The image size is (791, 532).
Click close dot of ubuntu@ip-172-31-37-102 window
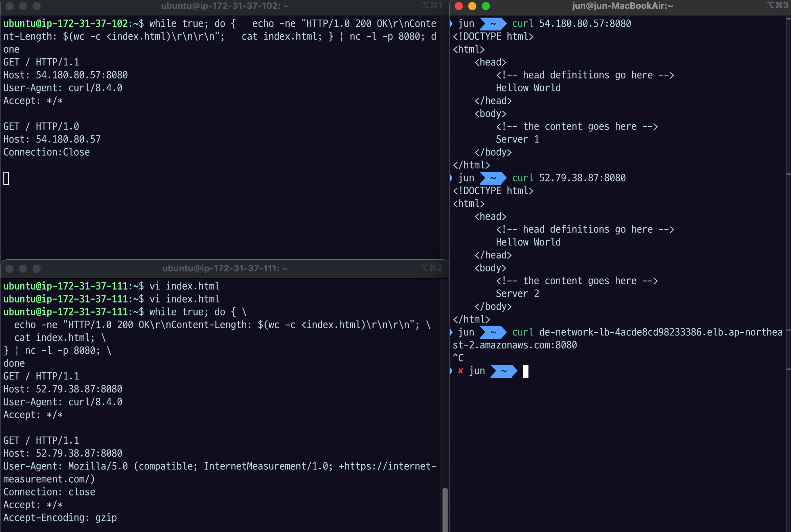(x=9, y=6)
